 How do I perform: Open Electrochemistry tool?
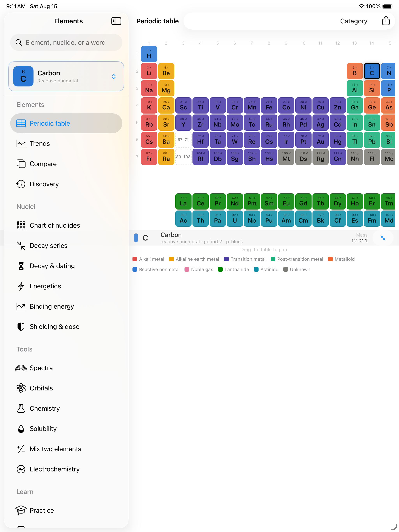pyautogui.click(x=66, y=469)
